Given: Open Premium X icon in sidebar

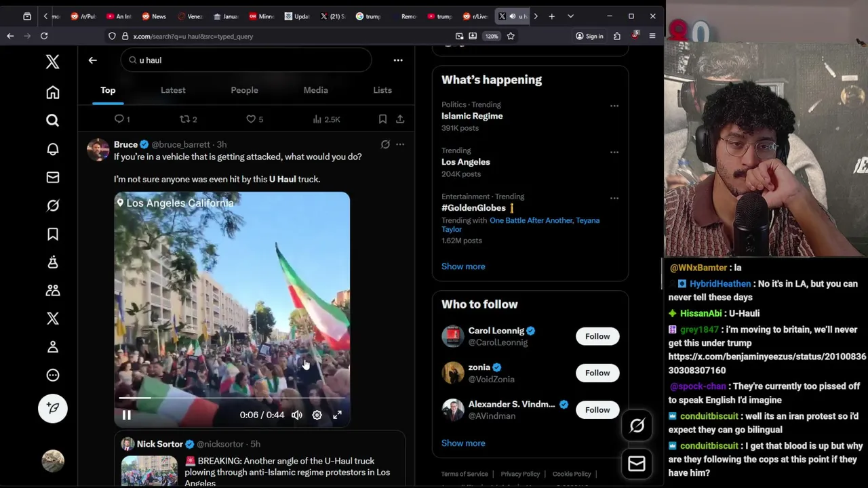Looking at the screenshot, I should (52, 319).
